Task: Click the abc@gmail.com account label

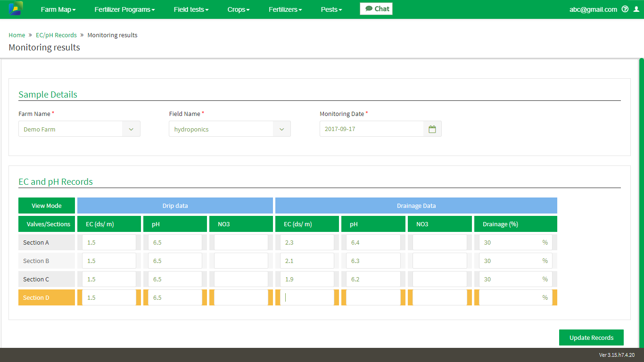Action: [x=593, y=9]
